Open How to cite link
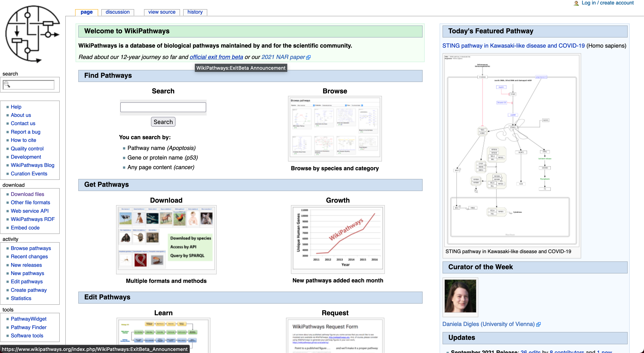 pyautogui.click(x=23, y=140)
